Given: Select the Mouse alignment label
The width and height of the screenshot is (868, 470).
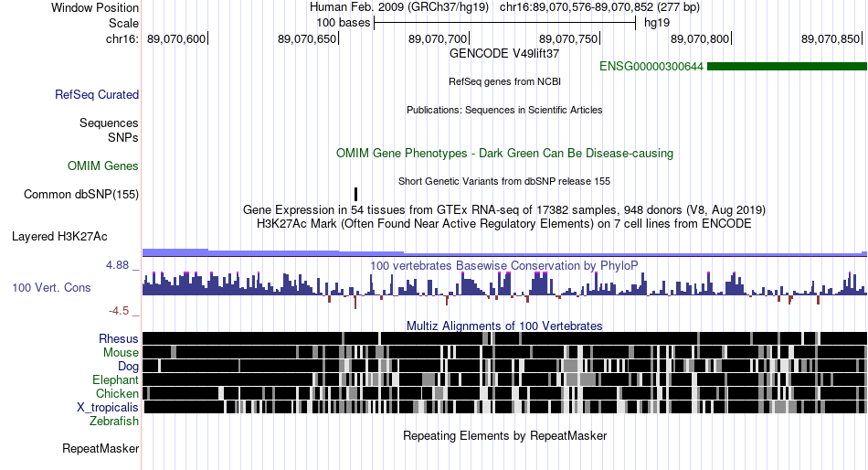Looking at the screenshot, I should click(x=121, y=353).
